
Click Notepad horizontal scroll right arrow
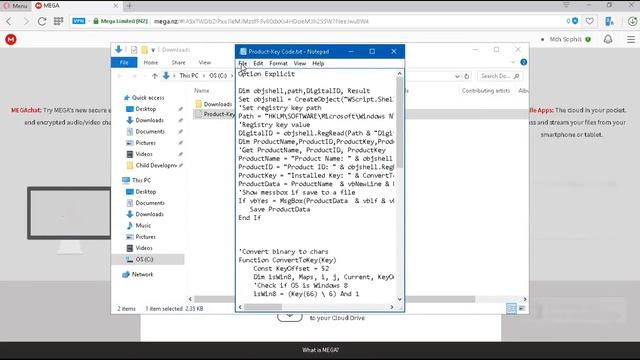point(392,307)
